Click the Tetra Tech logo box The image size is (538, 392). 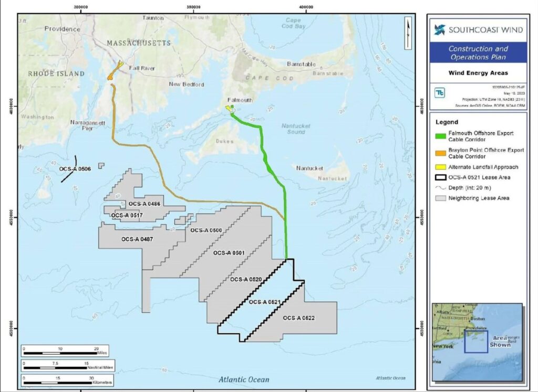[x=440, y=93]
